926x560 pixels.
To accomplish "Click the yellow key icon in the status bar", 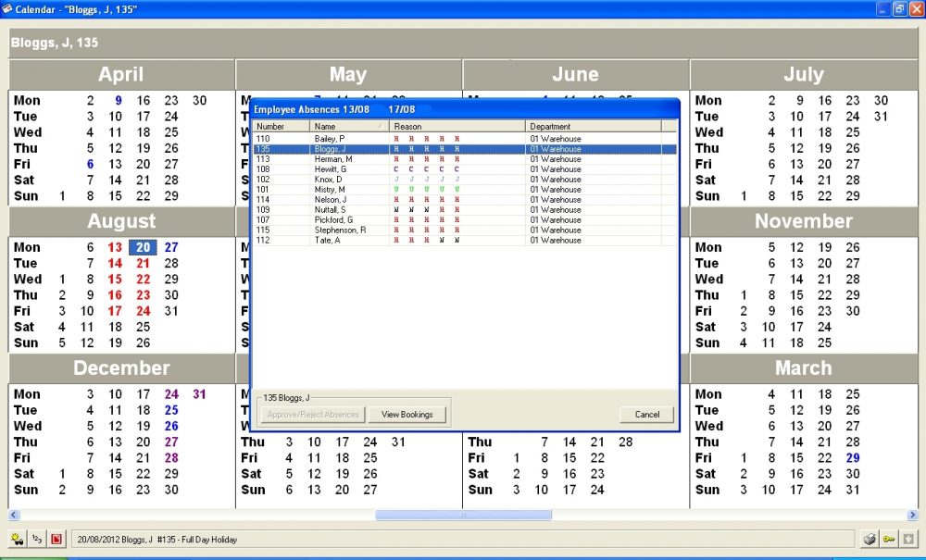I will coord(889,538).
